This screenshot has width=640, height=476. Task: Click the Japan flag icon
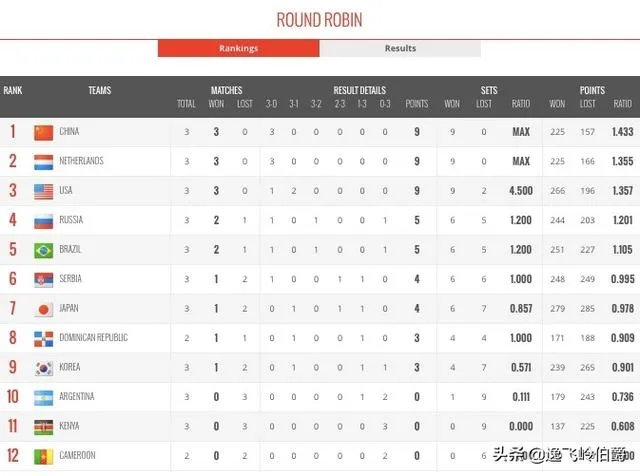tap(43, 309)
